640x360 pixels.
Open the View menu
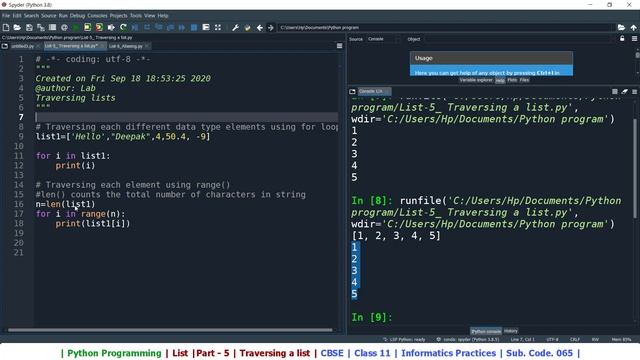click(149, 16)
